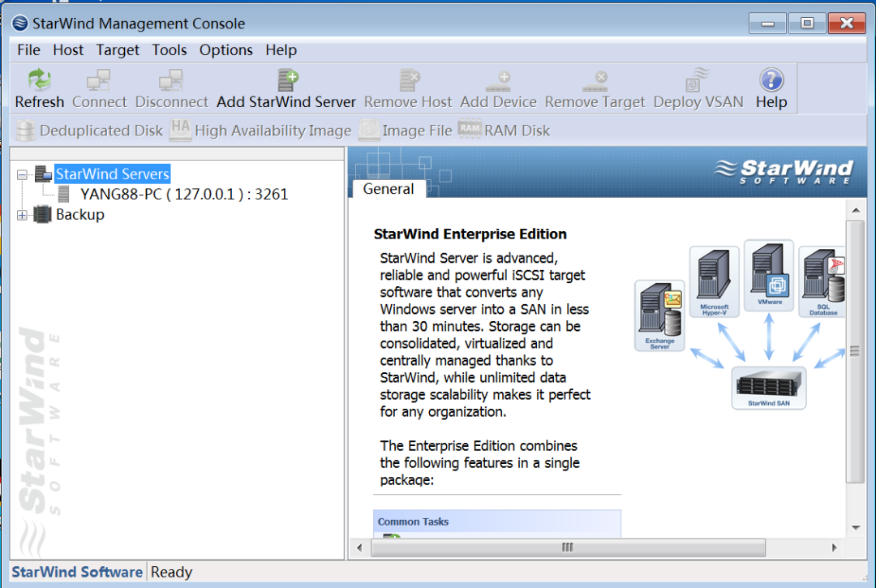Click the SQL Database diagram image
The height and width of the screenshot is (588, 876).
point(822,282)
